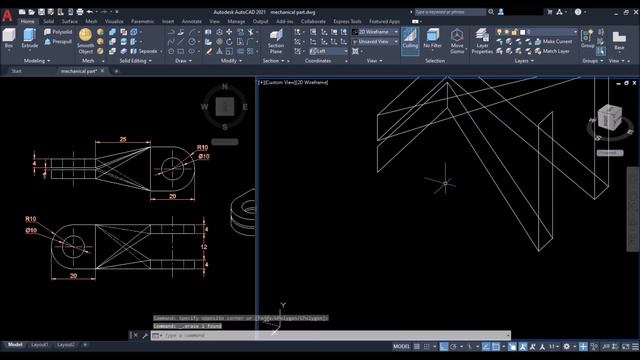
Task: Activate the Presspull tool
Action: click(58, 42)
